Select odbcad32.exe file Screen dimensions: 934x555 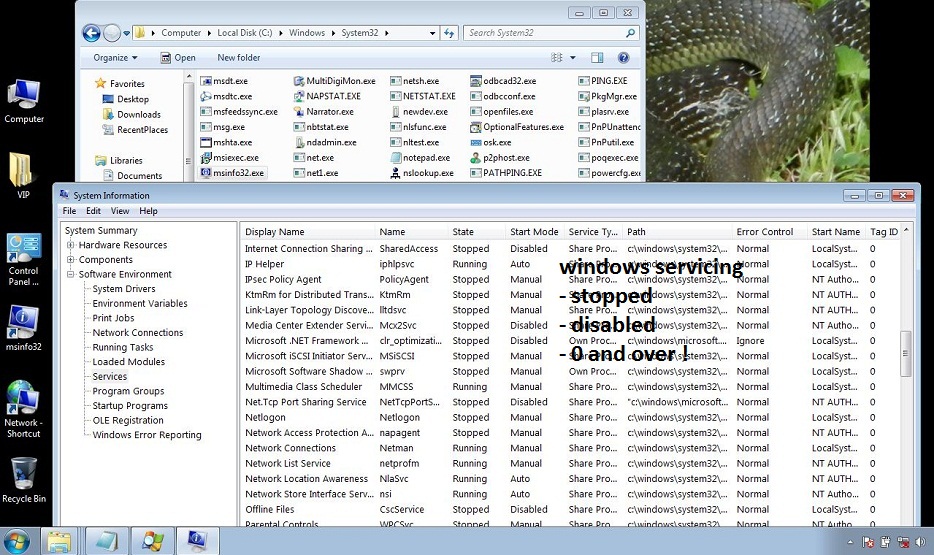coord(503,80)
